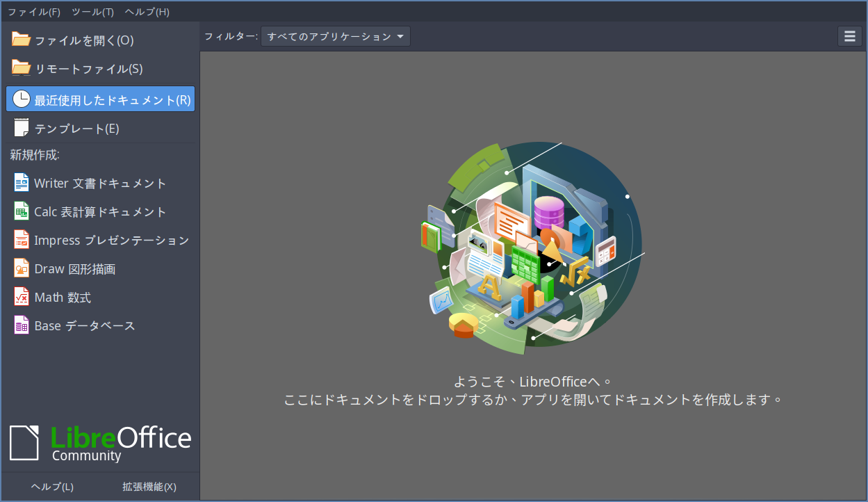Click the open file folder icon
The height and width of the screenshot is (502, 868).
coord(19,40)
